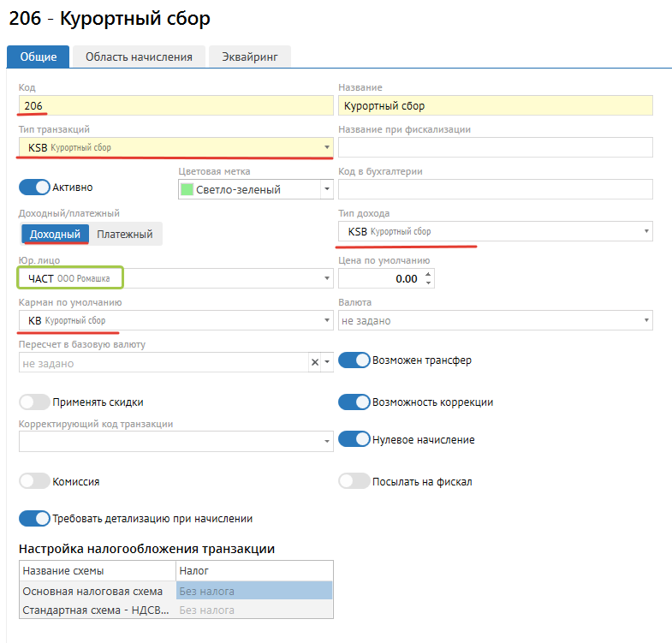Click the 'Название при фискализации' input field
Viewport: 672px width, 643px height.
point(495,147)
